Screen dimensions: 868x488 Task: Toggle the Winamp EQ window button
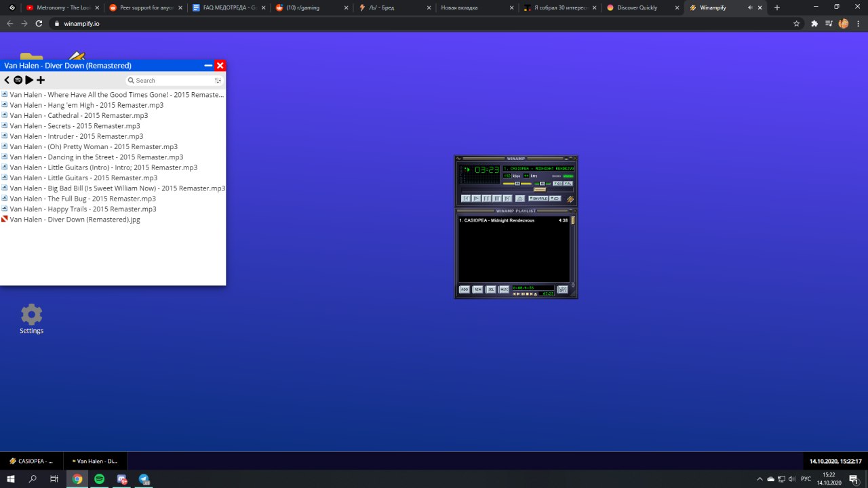point(557,184)
